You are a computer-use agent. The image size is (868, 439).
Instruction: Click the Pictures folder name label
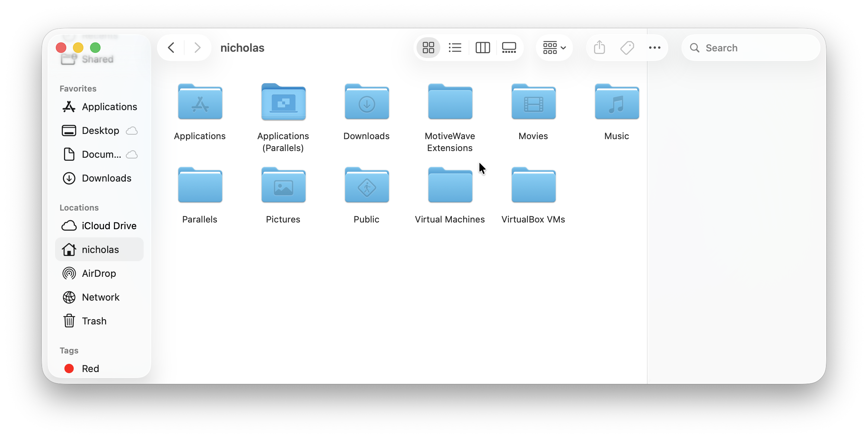pyautogui.click(x=283, y=219)
